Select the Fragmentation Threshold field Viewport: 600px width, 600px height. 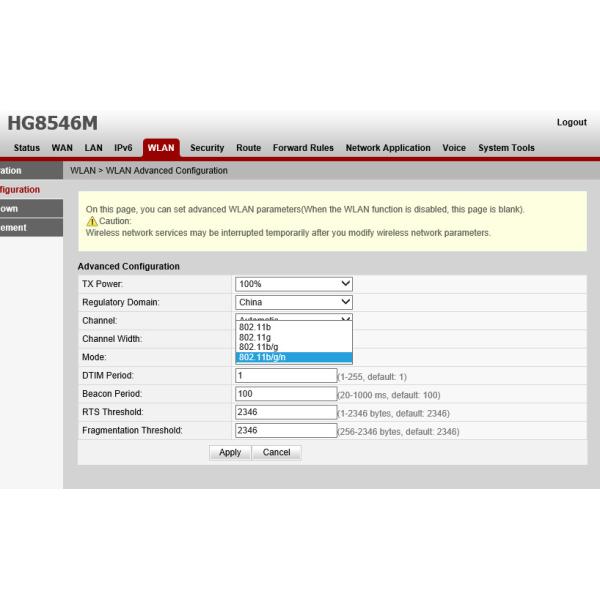pyautogui.click(x=286, y=431)
